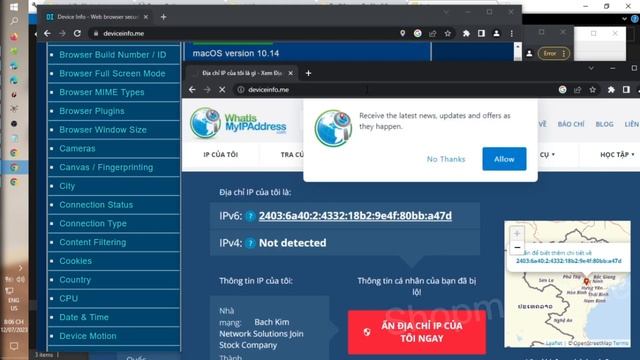The width and height of the screenshot is (640, 360).
Task: Open a new tab beside the Device Info tab
Action: pos(163,17)
